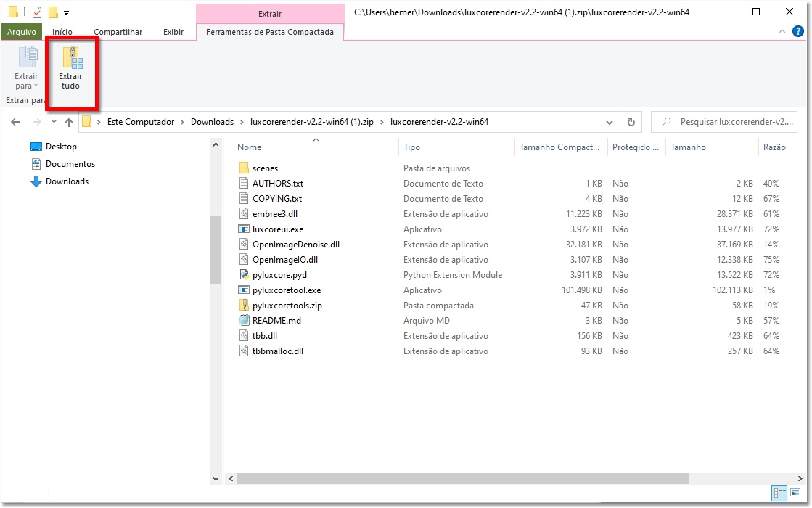
Task: Select the OpenImageDenoise.dll file icon
Action: tap(244, 245)
